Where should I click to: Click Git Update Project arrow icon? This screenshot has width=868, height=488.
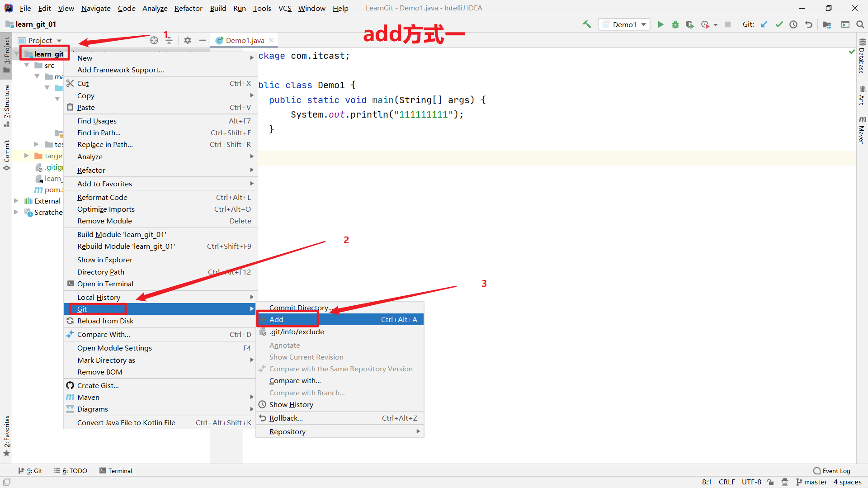pyautogui.click(x=764, y=24)
